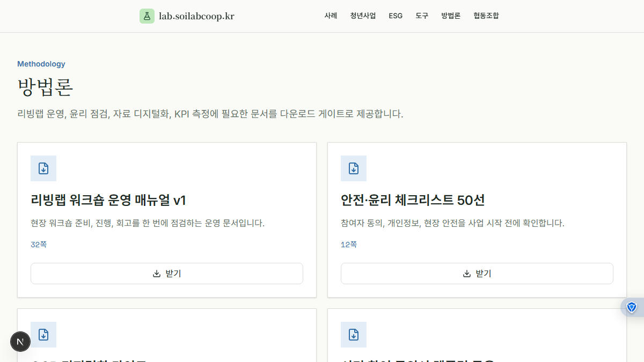
Task: Download the 안전·윤리 체크리스트 50선 via 받기
Action: click(x=477, y=274)
